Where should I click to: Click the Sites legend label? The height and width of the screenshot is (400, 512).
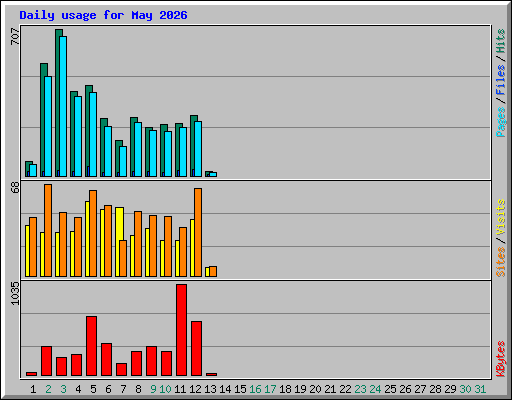500,262
